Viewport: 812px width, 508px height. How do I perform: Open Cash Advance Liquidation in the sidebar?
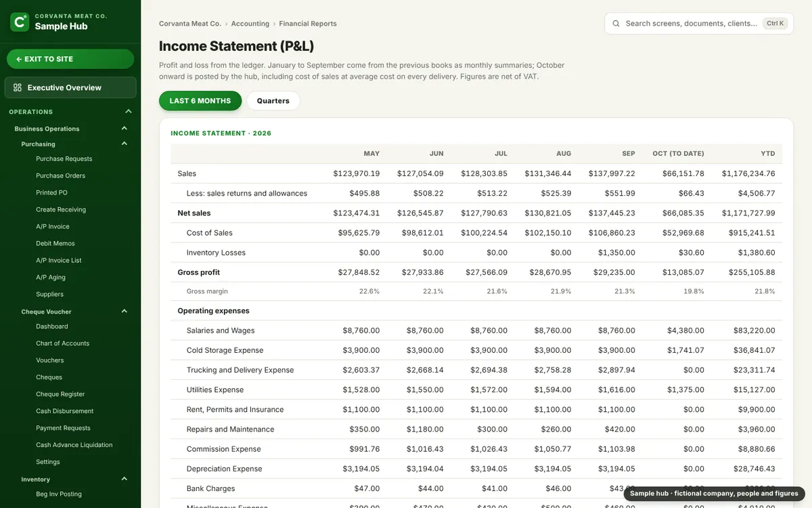(74, 444)
